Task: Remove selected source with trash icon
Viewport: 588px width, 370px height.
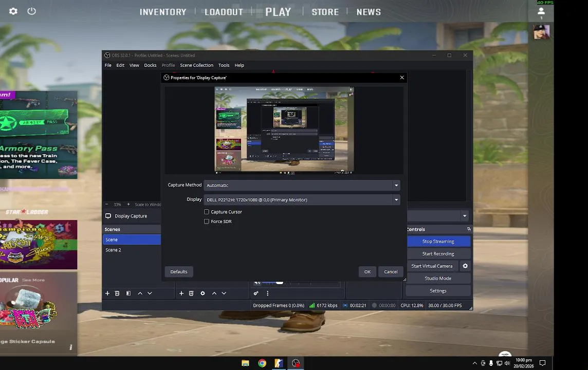Action: tap(191, 293)
